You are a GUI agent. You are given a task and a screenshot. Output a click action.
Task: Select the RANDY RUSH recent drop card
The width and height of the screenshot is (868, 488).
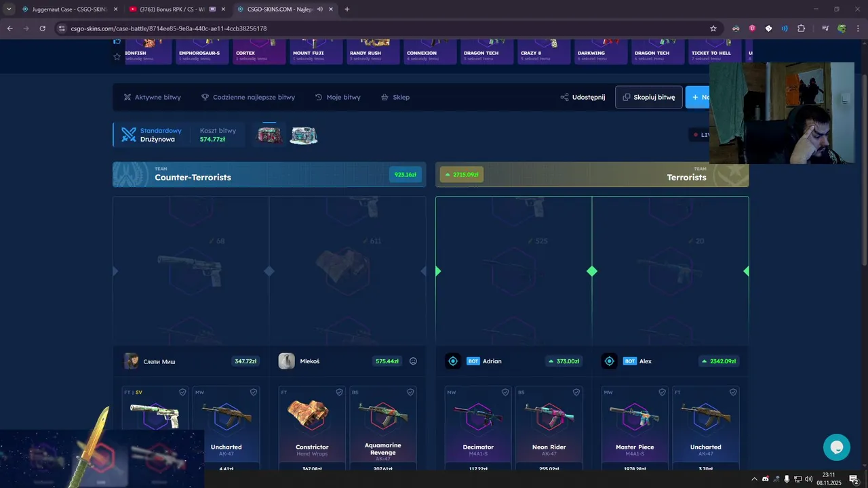pos(373,51)
